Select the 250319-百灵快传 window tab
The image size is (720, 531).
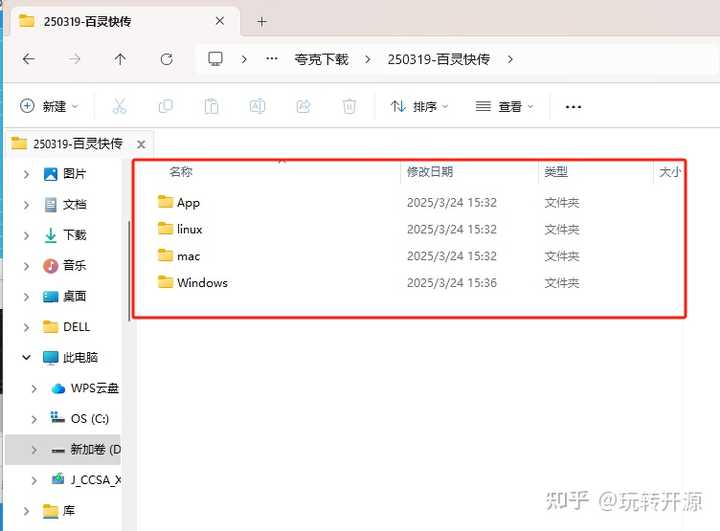[x=124, y=21]
